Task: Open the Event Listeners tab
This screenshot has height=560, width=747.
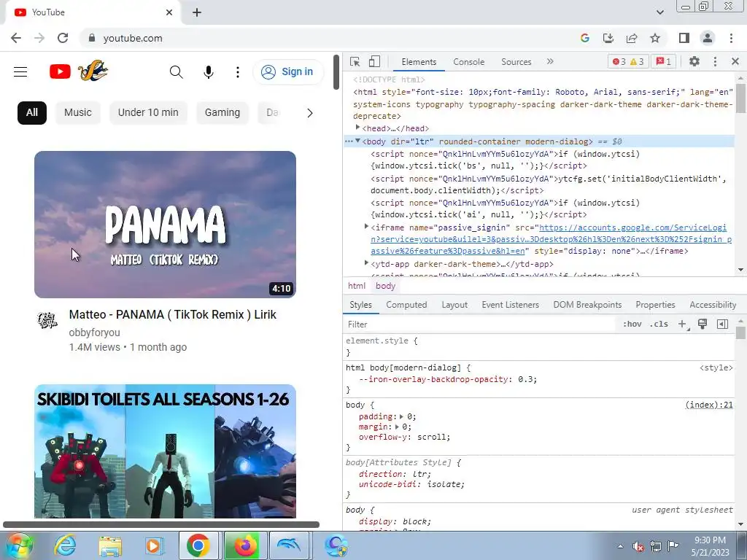Action: (x=510, y=305)
